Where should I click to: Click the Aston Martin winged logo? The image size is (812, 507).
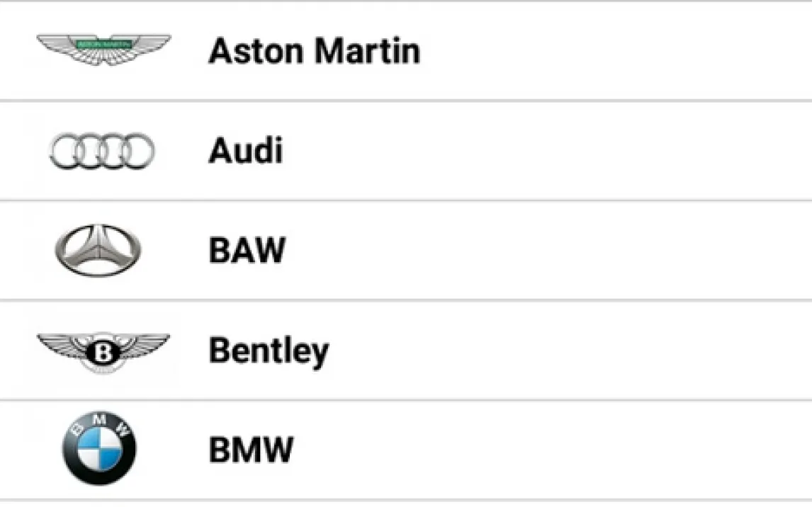coord(103,50)
